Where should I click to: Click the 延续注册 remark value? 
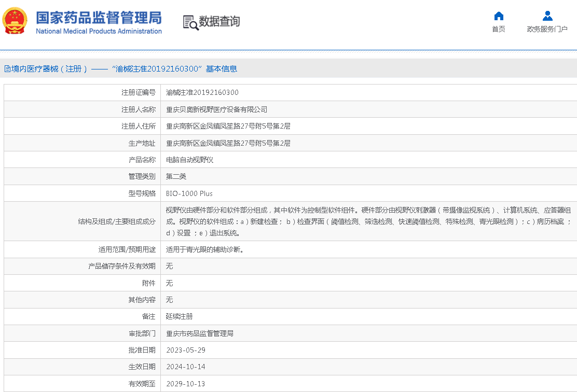[179, 316]
